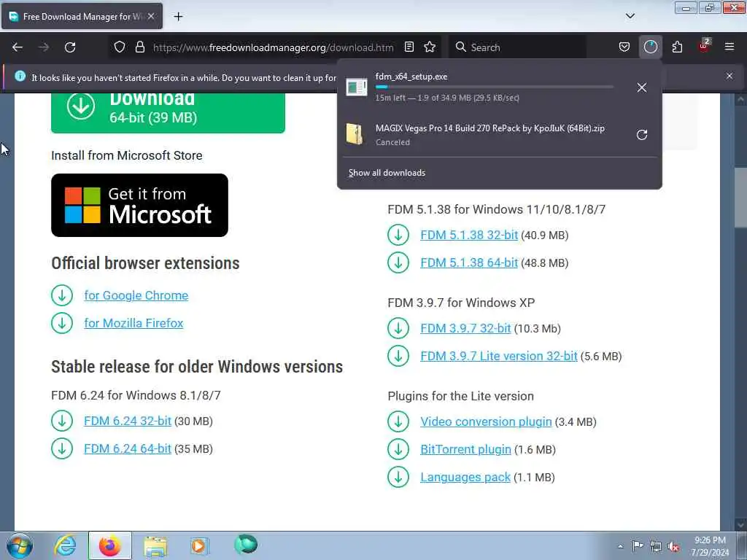Toggle the downloads panel toolbar button
Image resolution: width=747 pixels, height=560 pixels.
(x=650, y=47)
